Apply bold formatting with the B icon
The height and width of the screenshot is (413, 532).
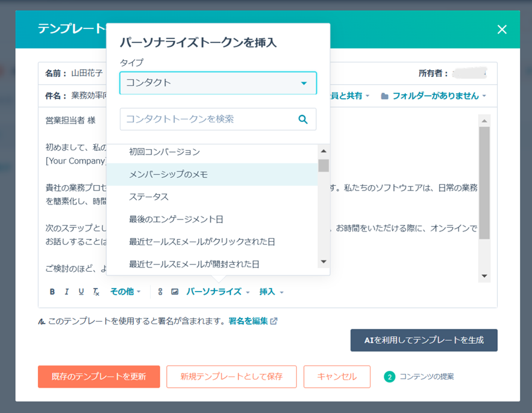(52, 292)
